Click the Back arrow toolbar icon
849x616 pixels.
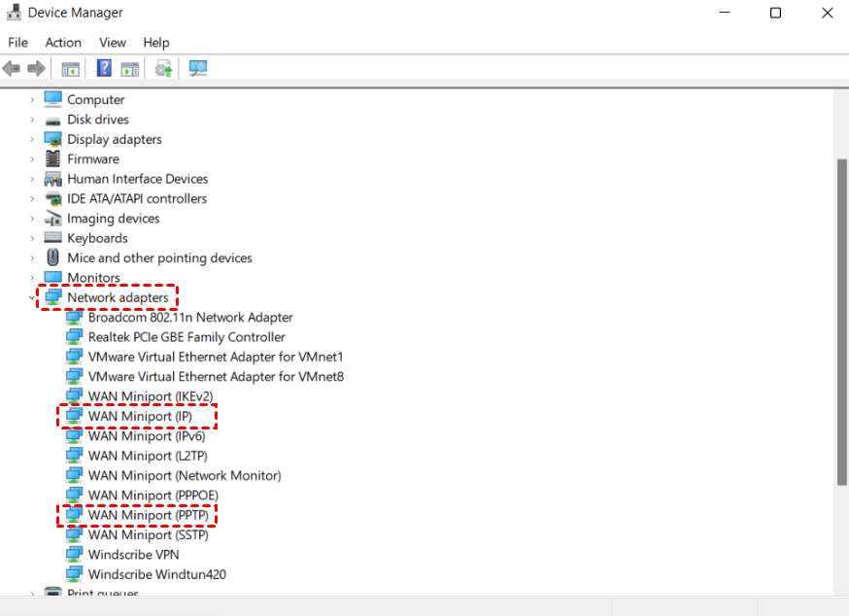click(12, 69)
